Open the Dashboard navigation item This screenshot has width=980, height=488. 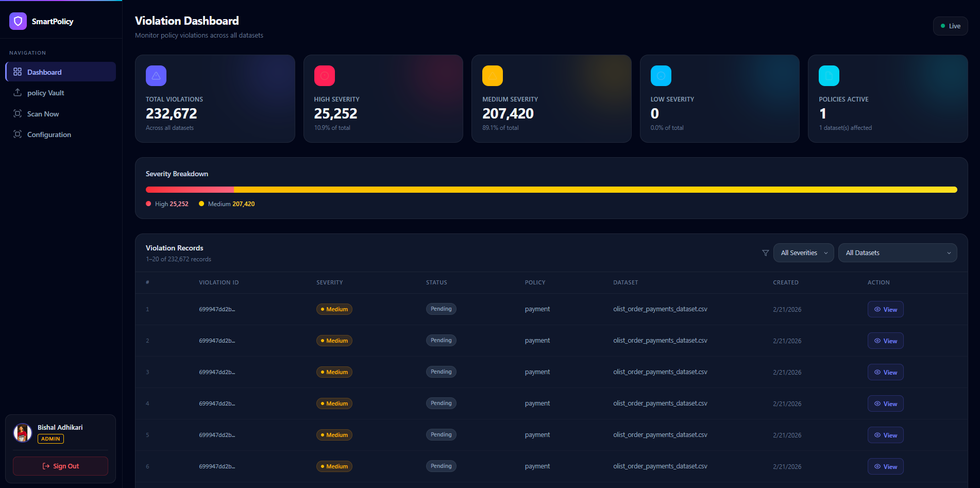coord(61,72)
